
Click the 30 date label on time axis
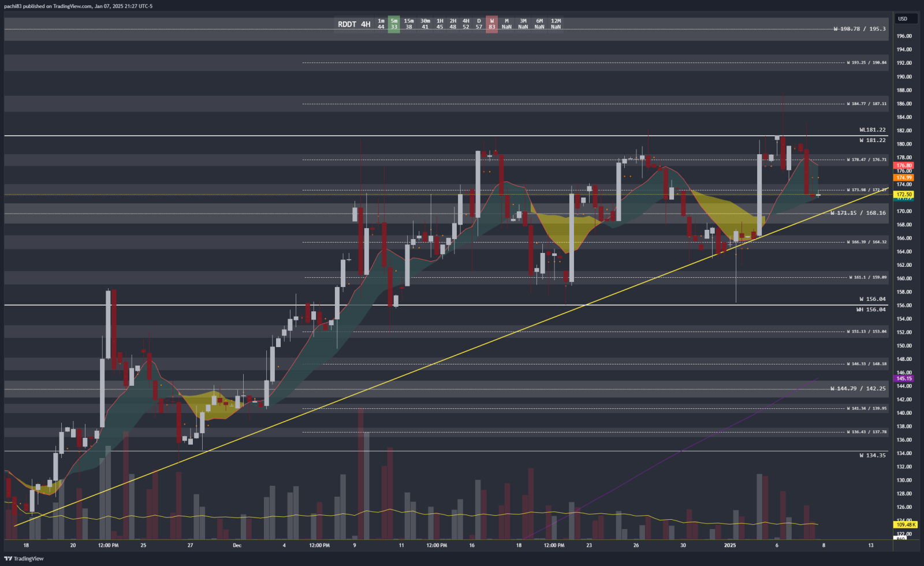[683, 545]
